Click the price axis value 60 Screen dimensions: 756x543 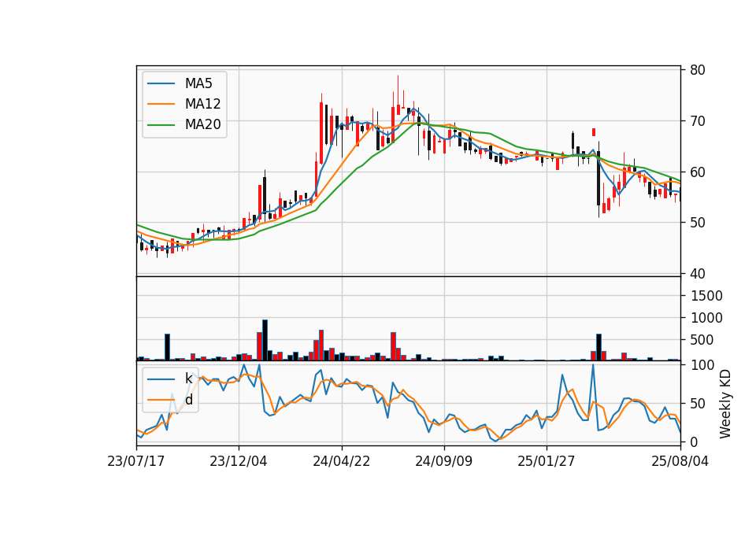coord(698,172)
